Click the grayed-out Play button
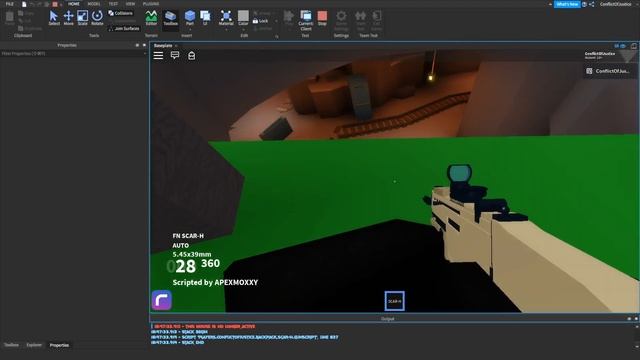The height and width of the screenshot is (360, 640). tap(289, 18)
